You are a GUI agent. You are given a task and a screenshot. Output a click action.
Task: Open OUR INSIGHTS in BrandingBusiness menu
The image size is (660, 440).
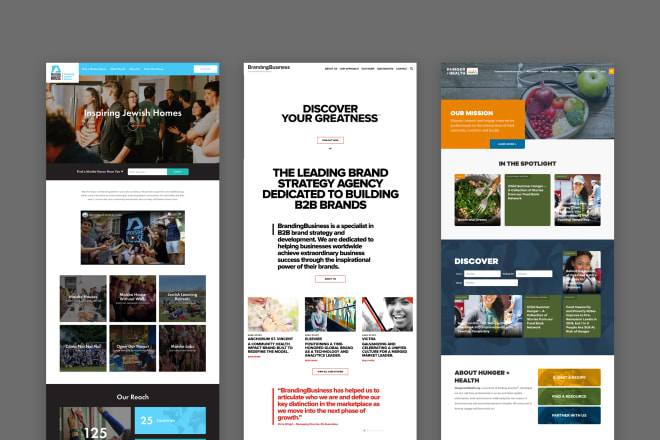click(x=385, y=69)
